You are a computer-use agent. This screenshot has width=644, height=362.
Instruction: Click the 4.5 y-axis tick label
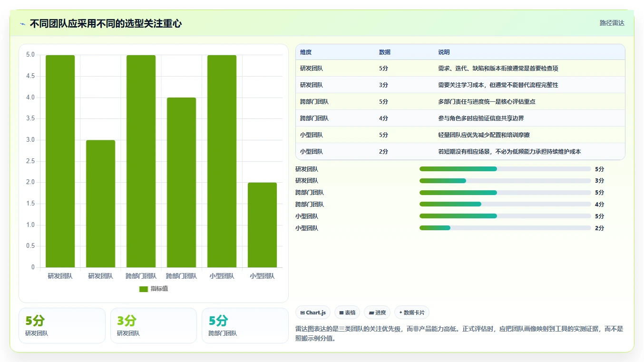pos(30,76)
